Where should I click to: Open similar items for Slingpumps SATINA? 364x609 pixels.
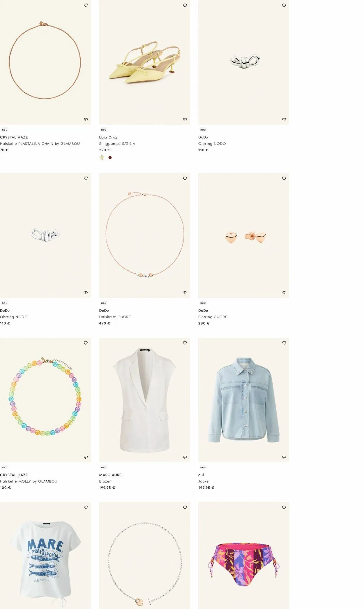[x=185, y=119]
